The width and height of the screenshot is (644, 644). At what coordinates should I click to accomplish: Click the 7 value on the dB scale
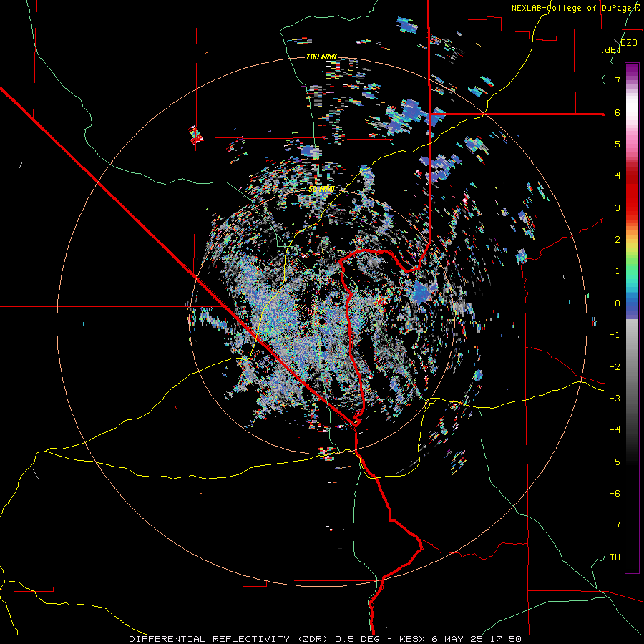[618, 80]
